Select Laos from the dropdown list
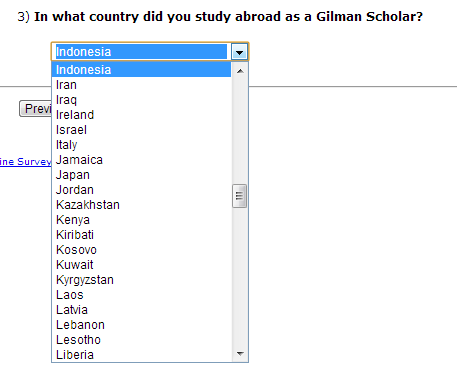Screen dimensions: 457x379 pos(141,295)
